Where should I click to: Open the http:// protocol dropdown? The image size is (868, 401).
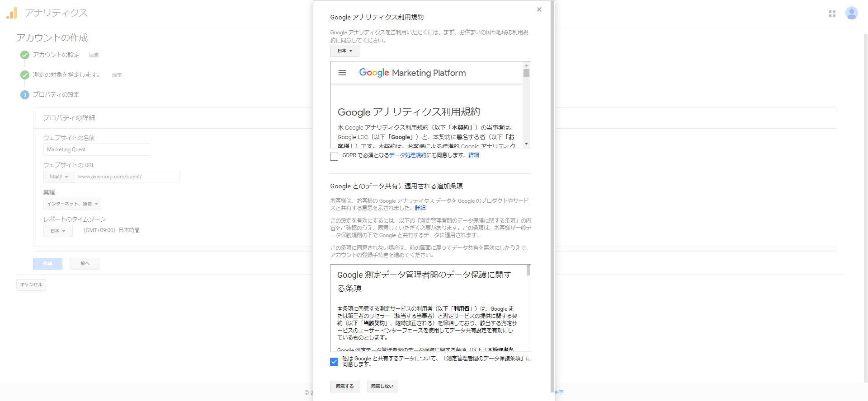59,177
